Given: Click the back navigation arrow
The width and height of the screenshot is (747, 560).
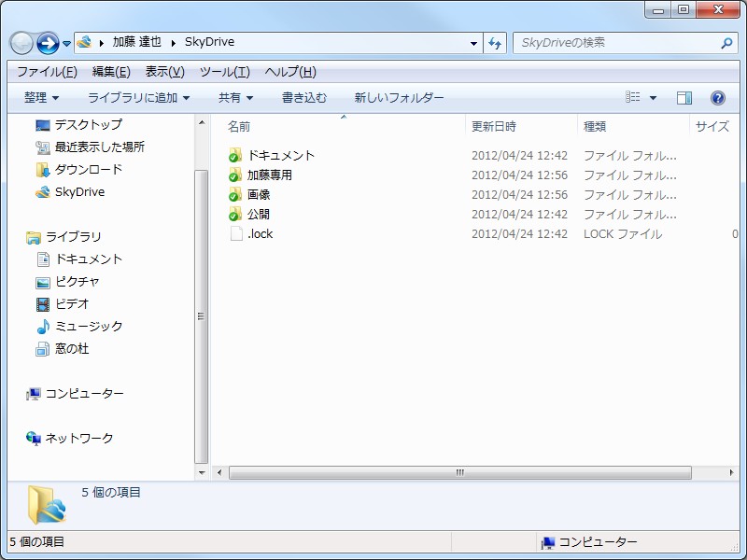Looking at the screenshot, I should pos(21,42).
